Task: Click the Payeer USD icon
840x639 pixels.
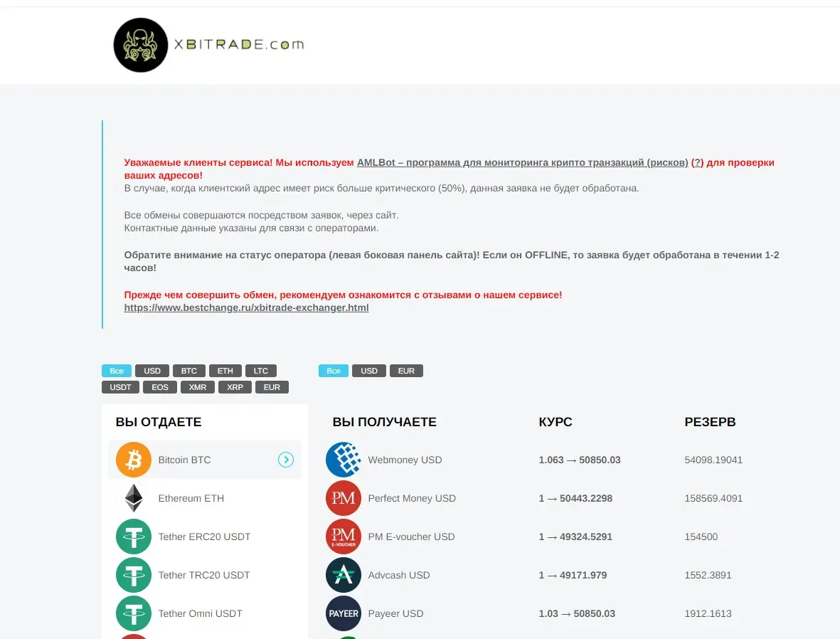Action: [x=343, y=613]
